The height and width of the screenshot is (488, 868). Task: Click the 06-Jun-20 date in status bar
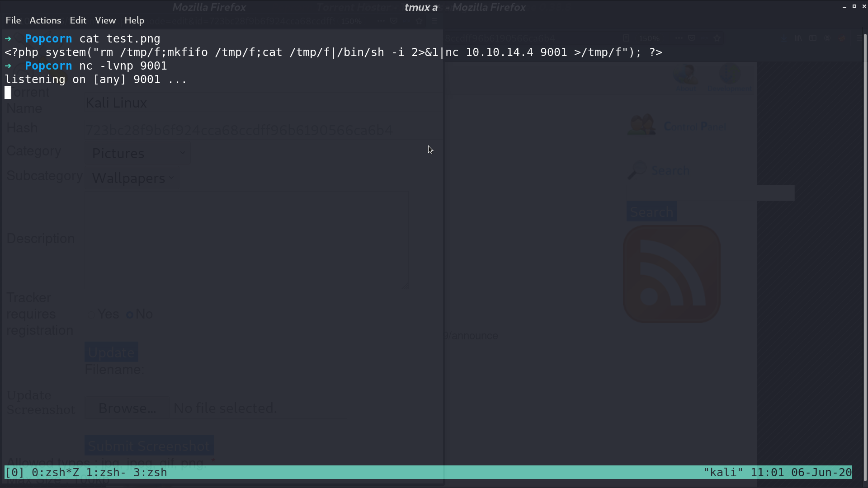(x=821, y=473)
